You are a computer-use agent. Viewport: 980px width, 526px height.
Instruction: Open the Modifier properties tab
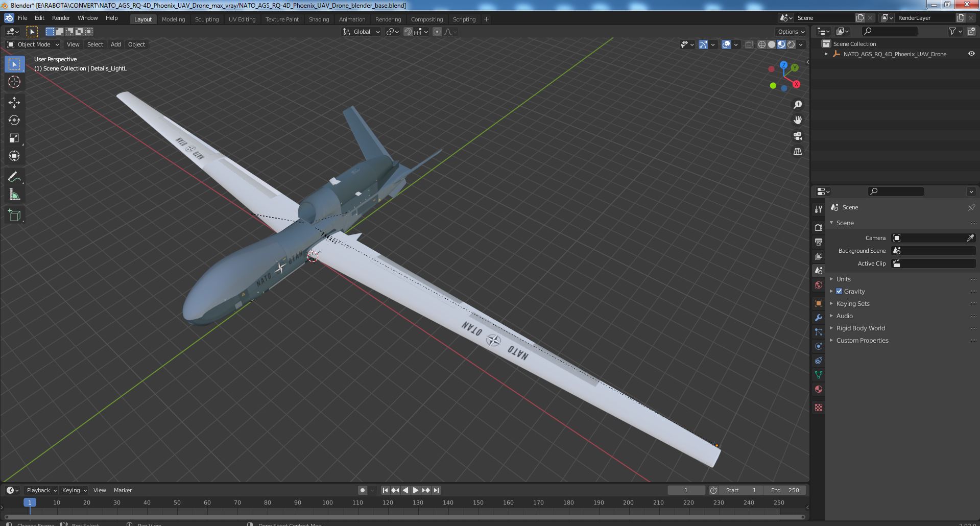coord(819,318)
